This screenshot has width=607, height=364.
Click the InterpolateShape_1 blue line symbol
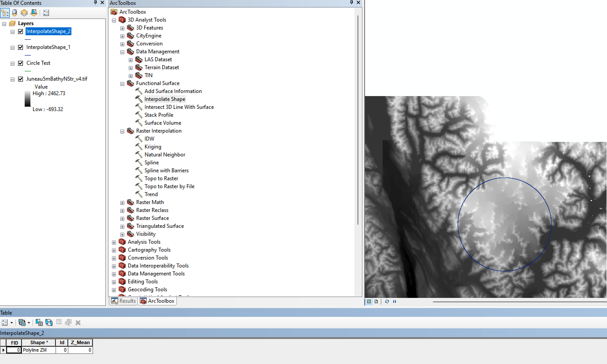[x=28, y=55]
